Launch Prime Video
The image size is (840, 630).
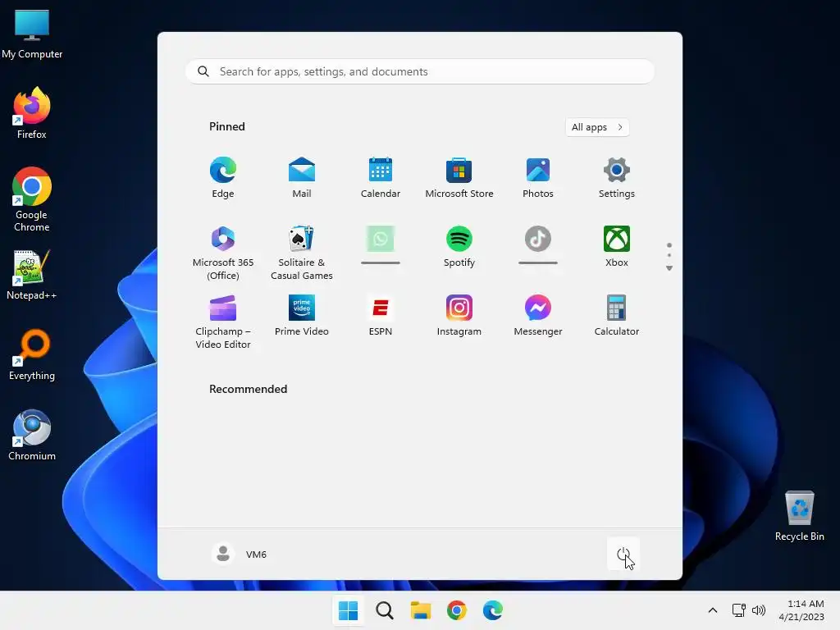(x=302, y=316)
